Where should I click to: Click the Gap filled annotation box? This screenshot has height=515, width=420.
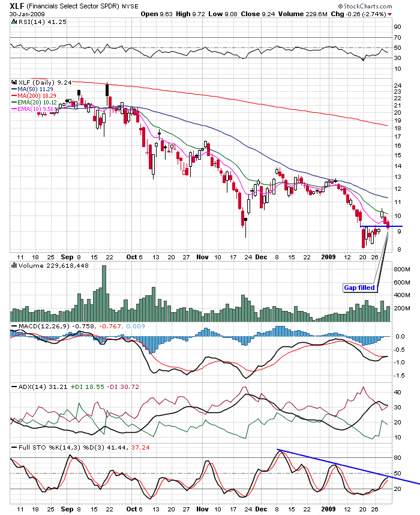point(359,288)
